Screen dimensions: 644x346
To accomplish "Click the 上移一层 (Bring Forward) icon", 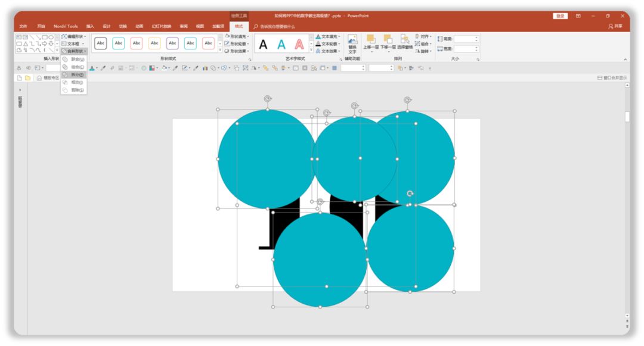I will pos(371,39).
